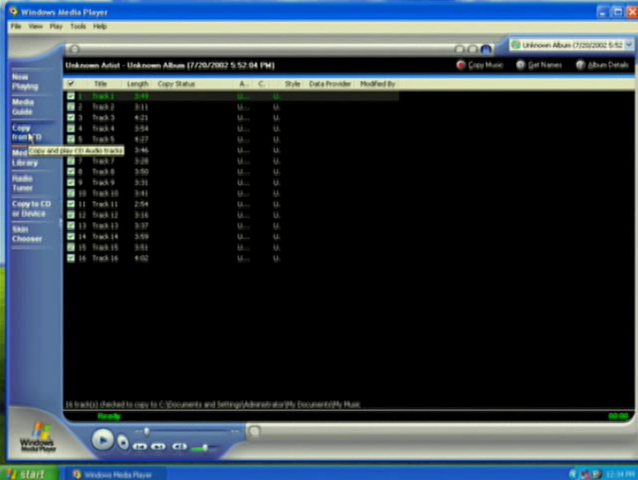
Task: Switch to the Now Playing tab
Action: [x=25, y=82]
